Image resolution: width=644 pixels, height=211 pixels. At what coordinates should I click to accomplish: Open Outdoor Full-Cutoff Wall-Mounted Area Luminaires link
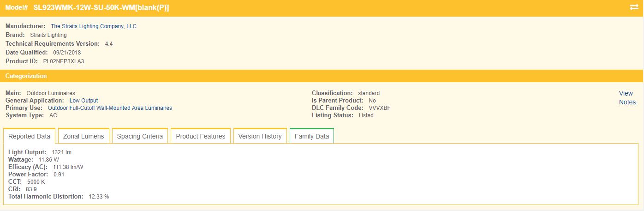pyautogui.click(x=110, y=108)
